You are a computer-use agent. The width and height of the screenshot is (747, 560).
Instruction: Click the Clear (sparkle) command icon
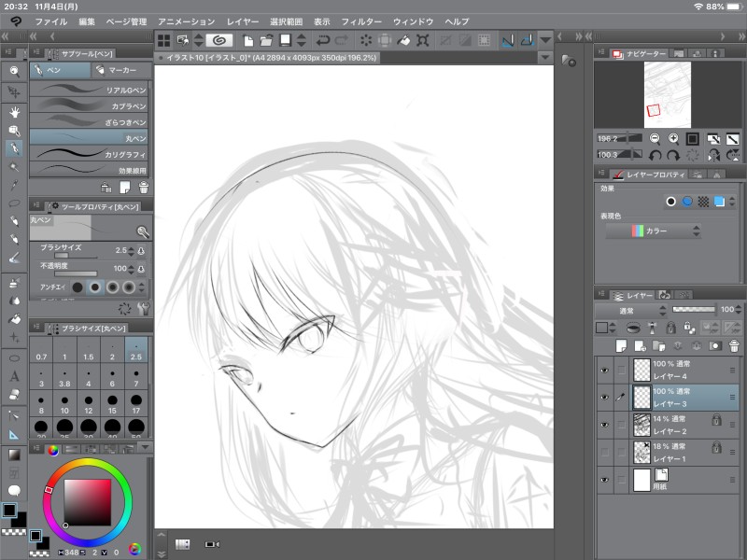[x=366, y=40]
